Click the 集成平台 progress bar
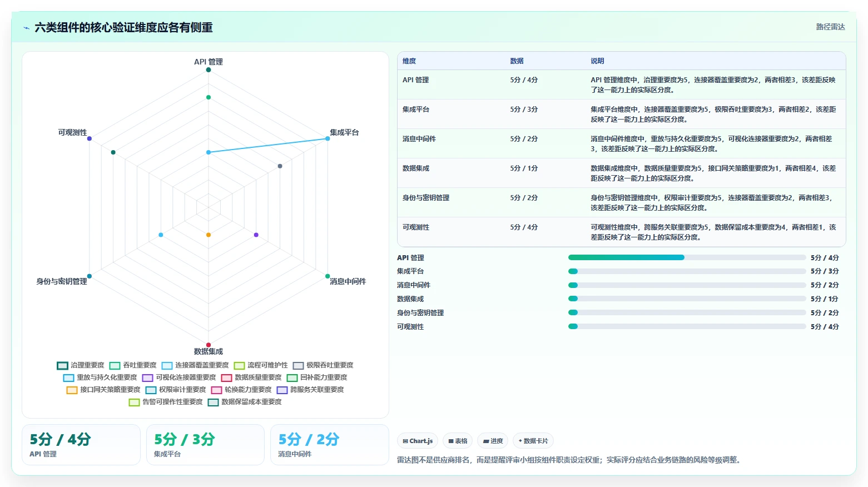This screenshot has height=487, width=868. point(687,271)
